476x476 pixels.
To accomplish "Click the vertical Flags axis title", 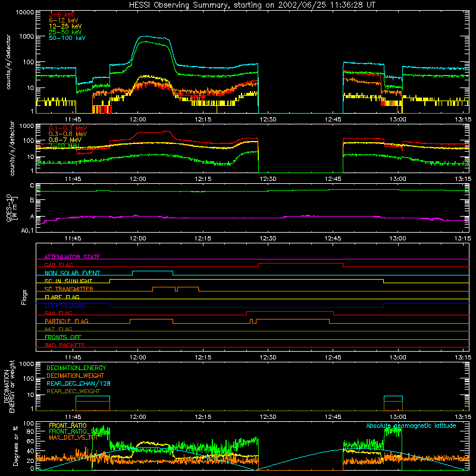I will (24, 297).
